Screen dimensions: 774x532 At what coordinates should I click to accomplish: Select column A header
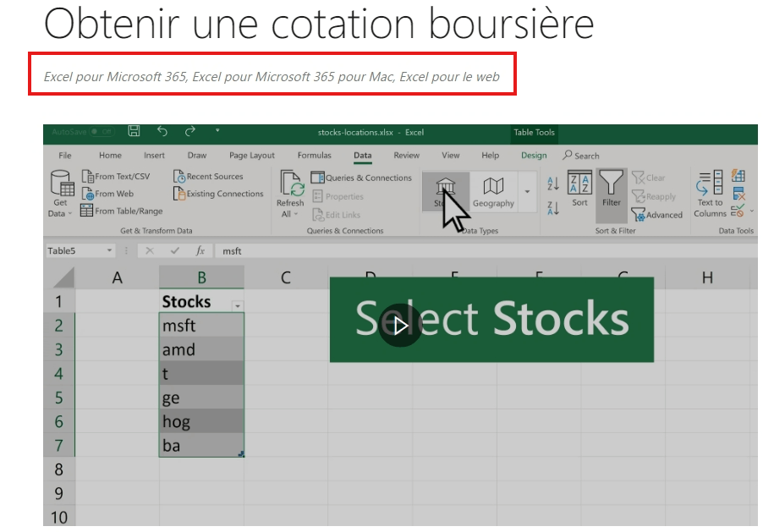117,277
